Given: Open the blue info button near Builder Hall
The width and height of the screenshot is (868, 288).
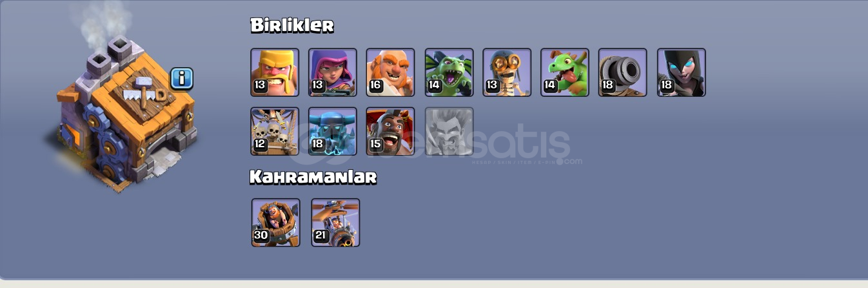Looking at the screenshot, I should coord(182,79).
